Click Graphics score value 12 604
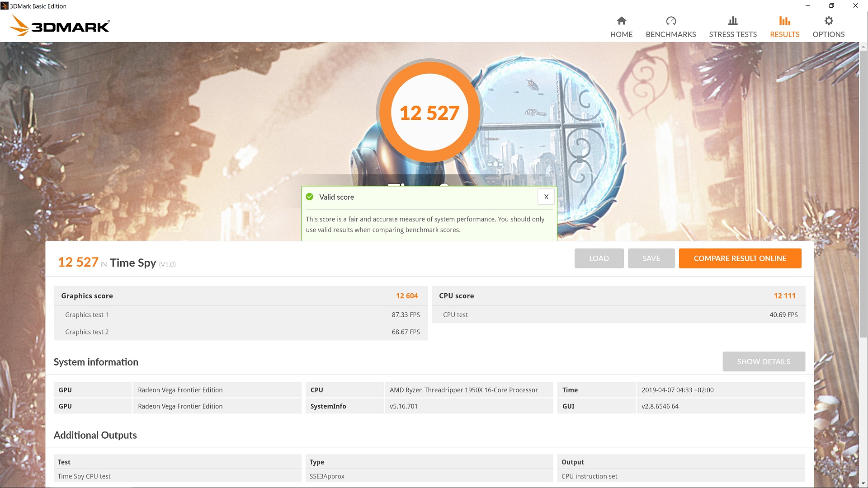The height and width of the screenshot is (488, 868). point(407,296)
